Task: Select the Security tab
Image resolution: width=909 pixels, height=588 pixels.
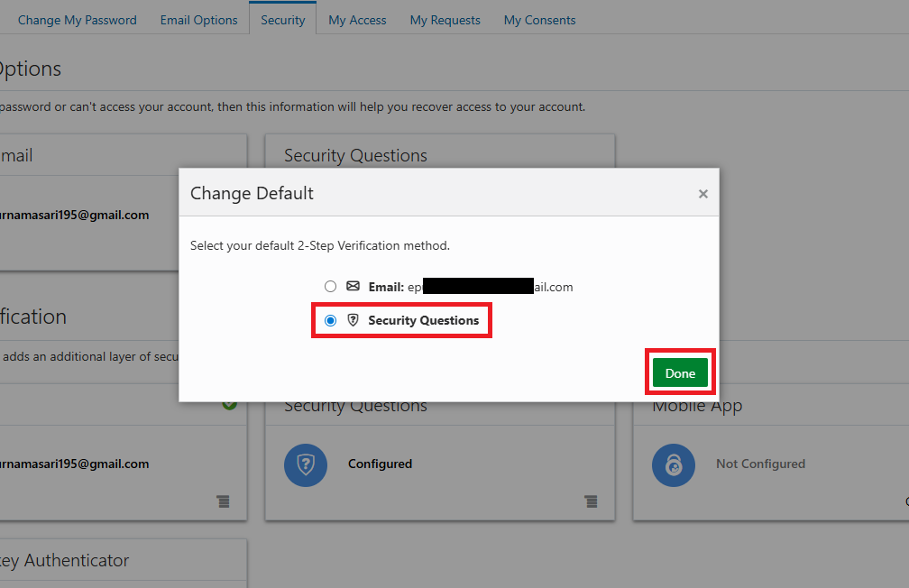Action: pos(283,21)
